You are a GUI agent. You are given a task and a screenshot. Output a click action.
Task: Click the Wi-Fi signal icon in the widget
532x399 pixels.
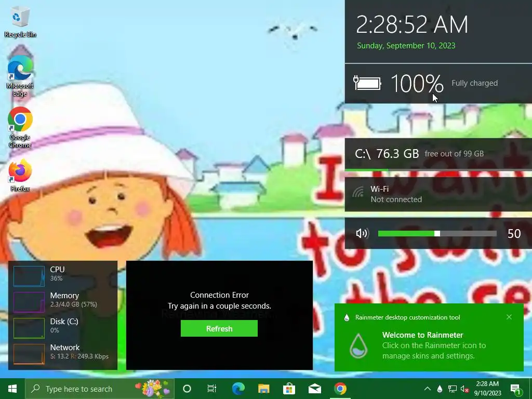click(357, 192)
